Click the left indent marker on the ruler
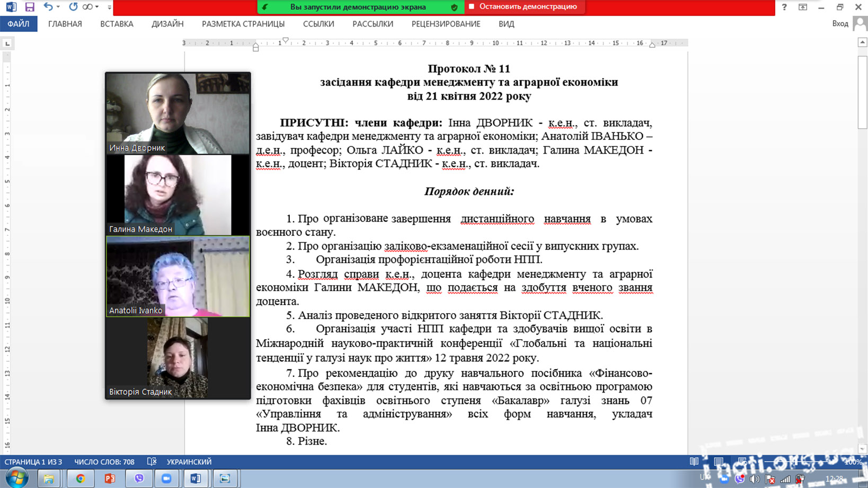The width and height of the screenshot is (868, 488). [256, 47]
